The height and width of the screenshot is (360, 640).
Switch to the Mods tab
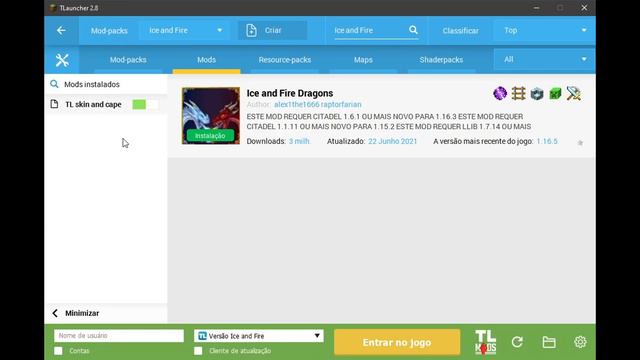pos(207,60)
